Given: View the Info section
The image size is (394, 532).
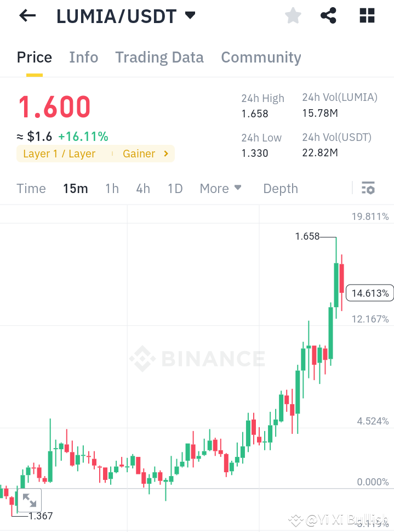Looking at the screenshot, I should pyautogui.click(x=83, y=57).
